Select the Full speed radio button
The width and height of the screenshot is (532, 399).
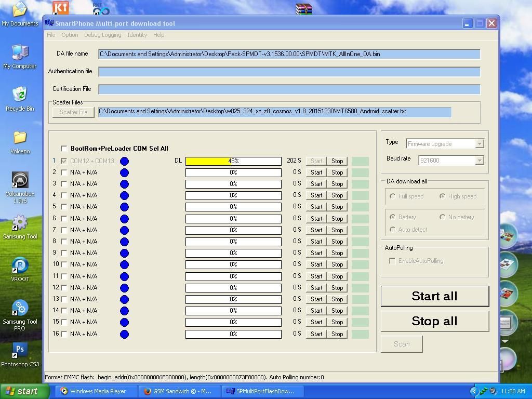coord(393,196)
